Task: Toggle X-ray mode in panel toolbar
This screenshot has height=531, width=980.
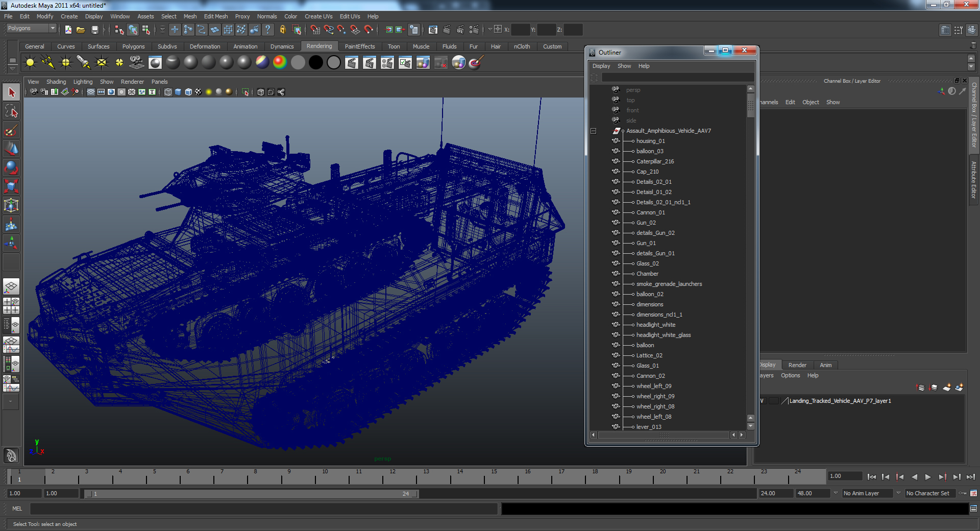Action: [x=261, y=92]
